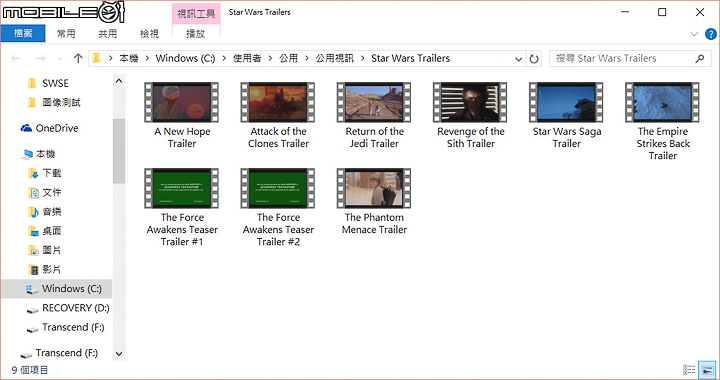Click the sidebar scroll up arrow
The width and height of the screenshot is (720, 380).
[x=119, y=81]
